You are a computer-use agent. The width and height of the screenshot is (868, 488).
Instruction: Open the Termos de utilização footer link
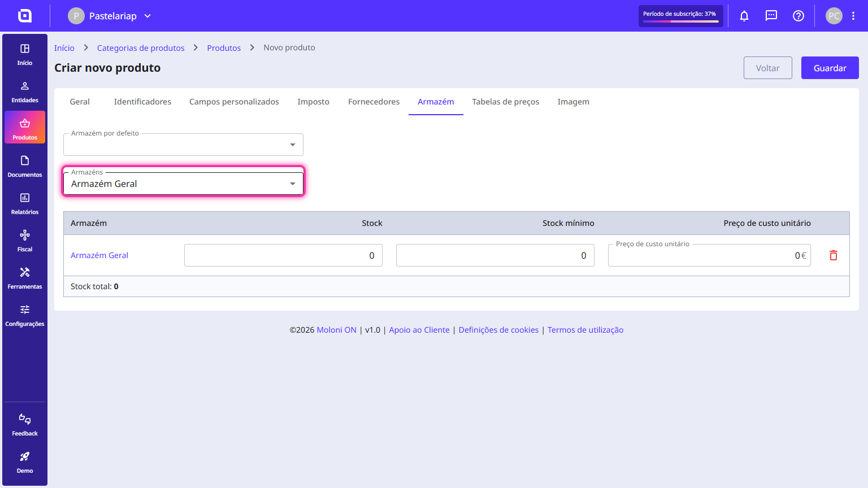coord(585,330)
